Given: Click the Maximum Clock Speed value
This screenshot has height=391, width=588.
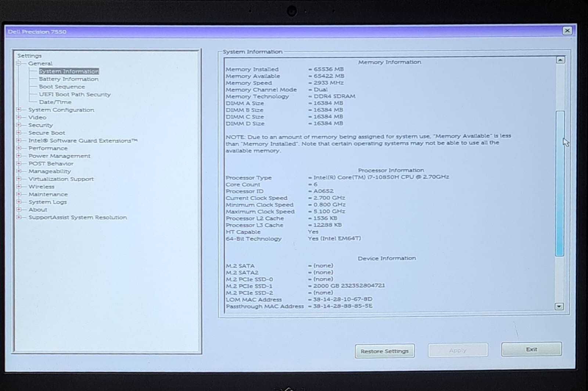Looking at the screenshot, I should tap(329, 211).
